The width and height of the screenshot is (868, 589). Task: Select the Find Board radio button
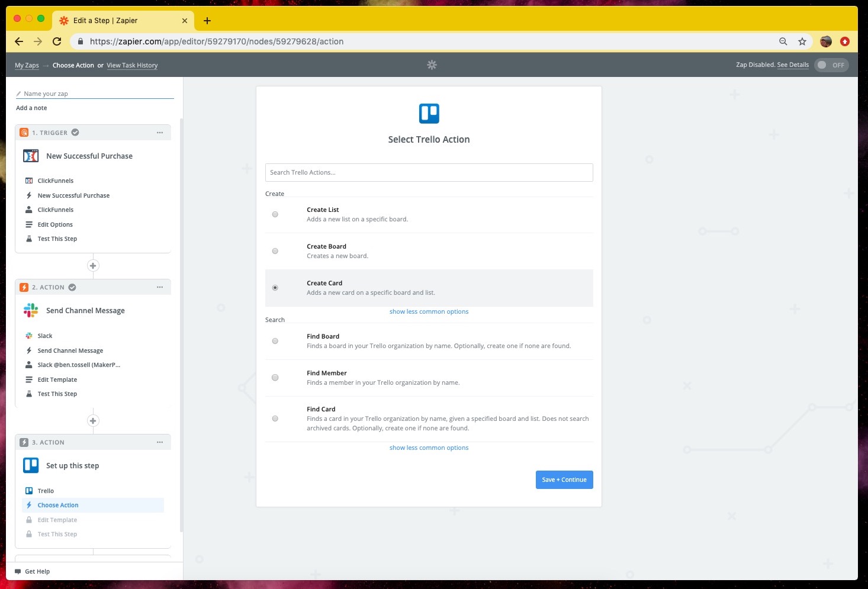tap(275, 341)
